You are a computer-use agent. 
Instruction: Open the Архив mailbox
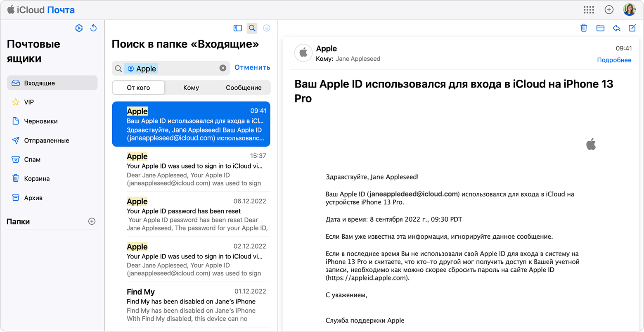pos(52,198)
